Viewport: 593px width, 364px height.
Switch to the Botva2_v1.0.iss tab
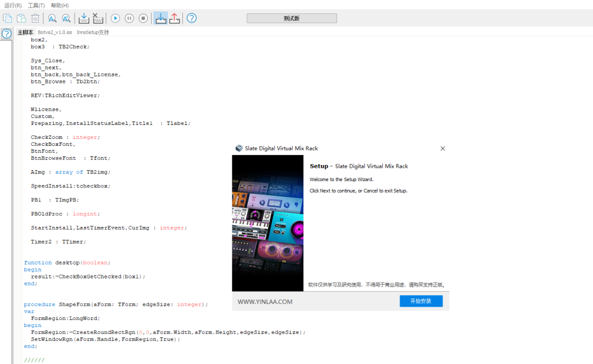55,32
